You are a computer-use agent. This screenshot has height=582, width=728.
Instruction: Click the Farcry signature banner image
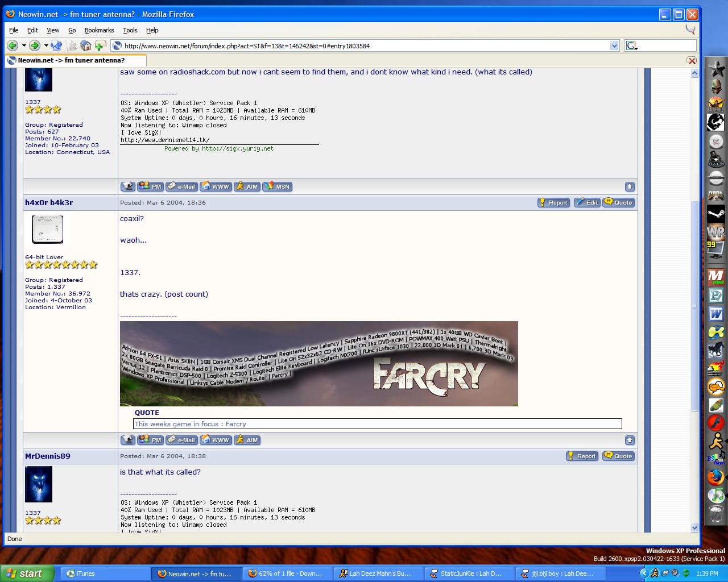pos(319,364)
